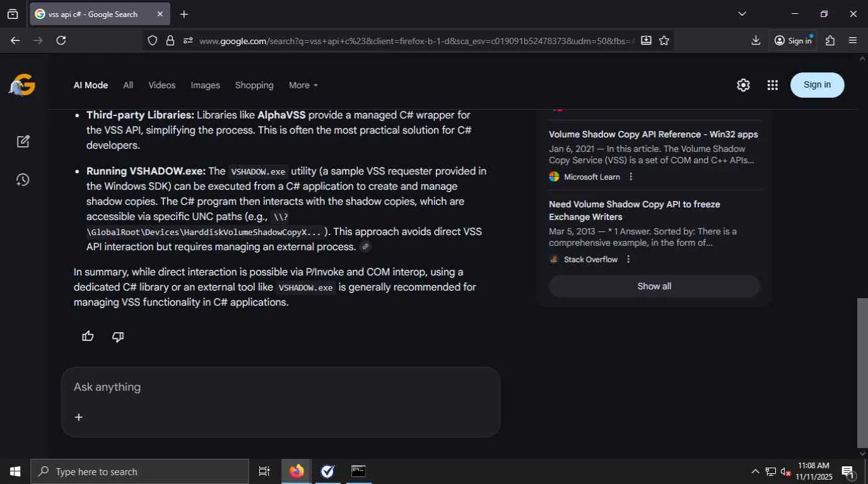Viewport: 868px width, 484px height.
Task: Open Google search settings gear
Action: [743, 85]
